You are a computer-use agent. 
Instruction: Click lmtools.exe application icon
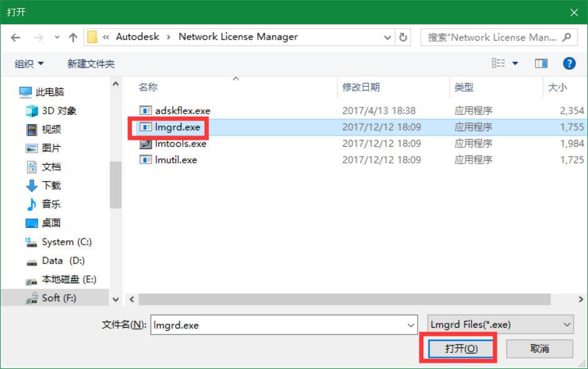coord(145,144)
